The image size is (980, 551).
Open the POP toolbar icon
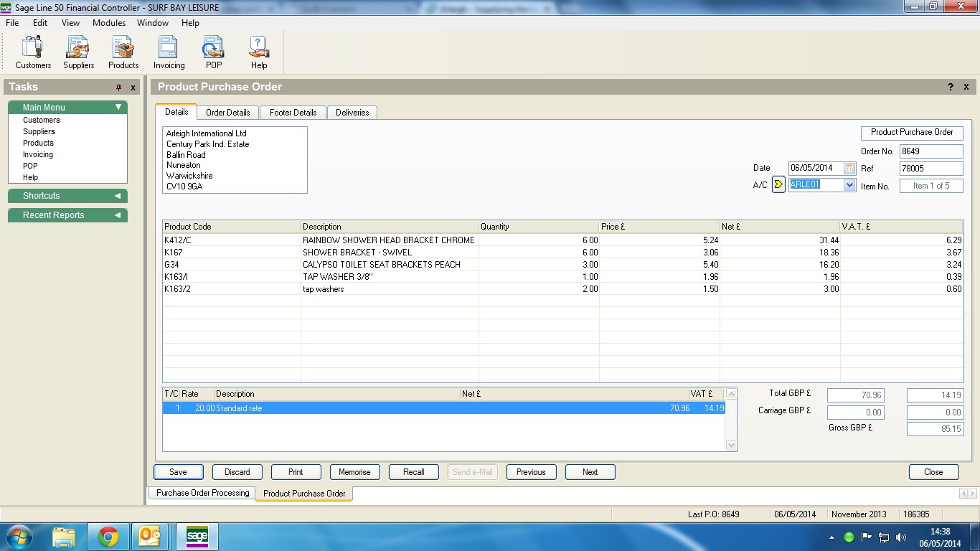click(x=214, y=52)
